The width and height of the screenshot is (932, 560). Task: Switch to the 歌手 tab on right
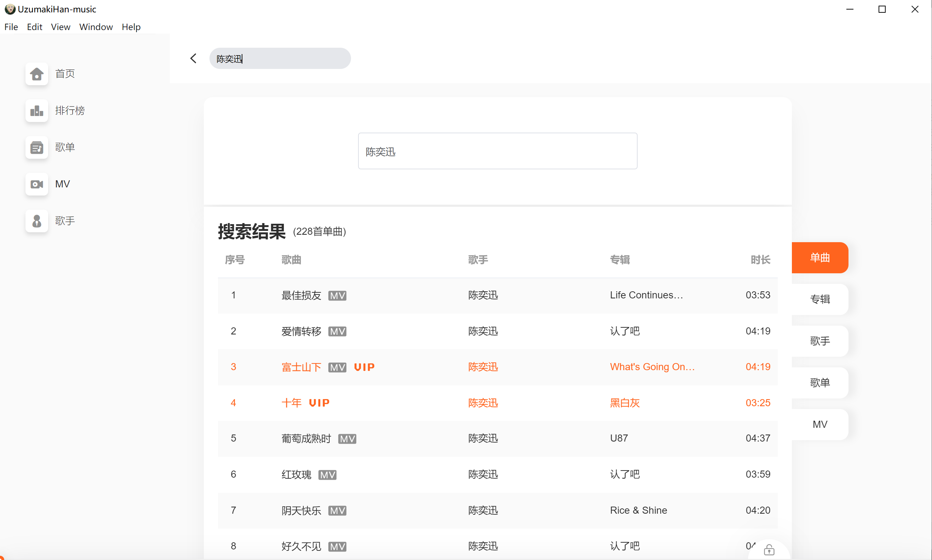point(819,341)
